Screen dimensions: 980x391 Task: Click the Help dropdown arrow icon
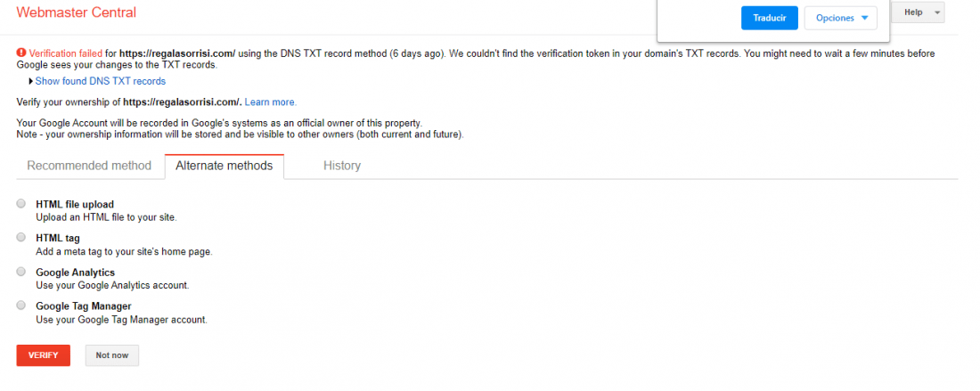point(936,13)
